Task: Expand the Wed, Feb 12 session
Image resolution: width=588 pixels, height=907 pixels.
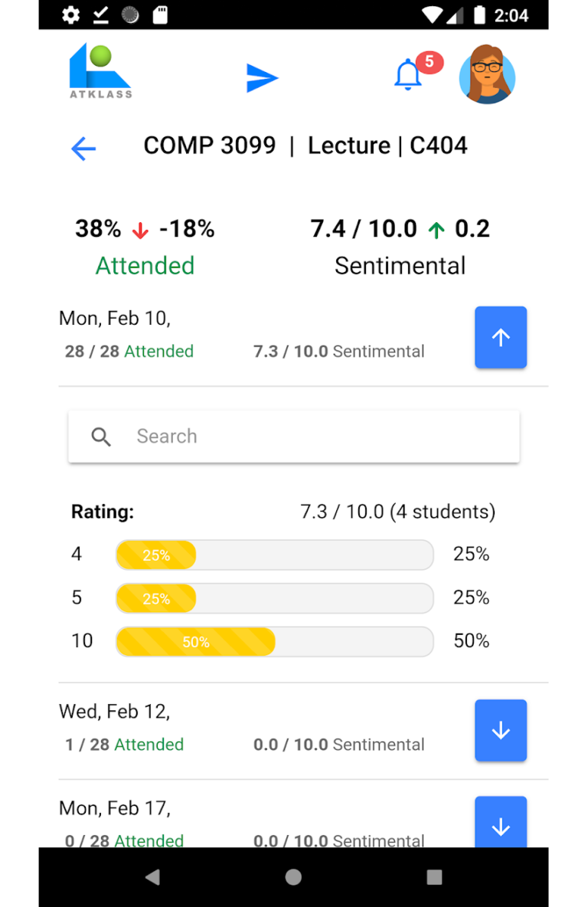Action: [x=501, y=731]
